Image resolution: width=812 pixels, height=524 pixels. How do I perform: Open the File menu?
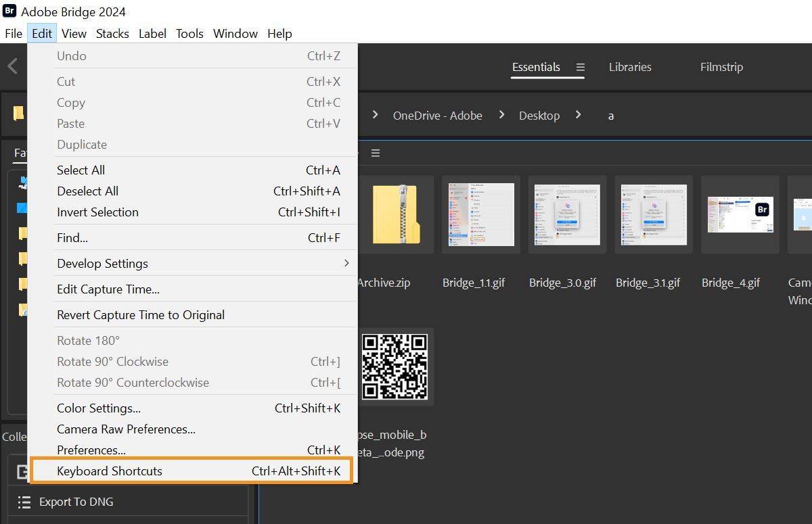[x=14, y=33]
